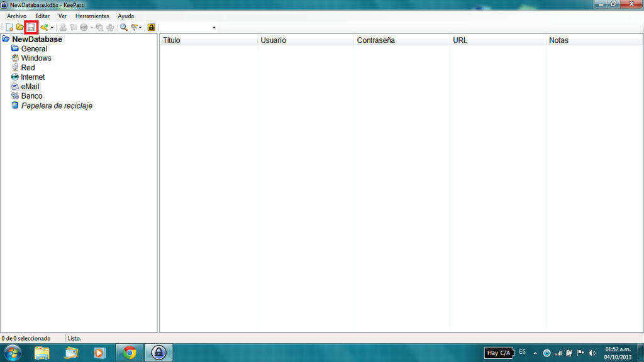This screenshot has height=362, width=644.
Task: Click the KeePass taskbar button
Action: click(x=158, y=353)
